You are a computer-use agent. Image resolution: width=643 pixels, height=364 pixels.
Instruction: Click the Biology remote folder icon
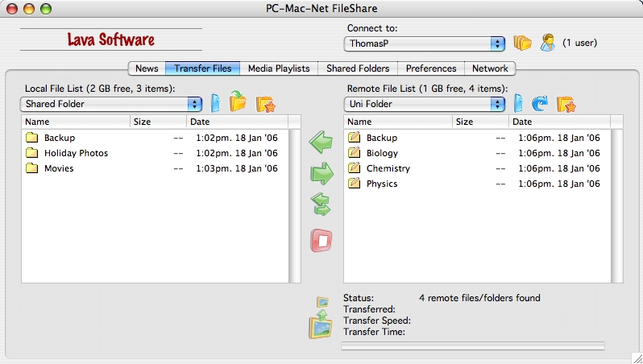(354, 152)
